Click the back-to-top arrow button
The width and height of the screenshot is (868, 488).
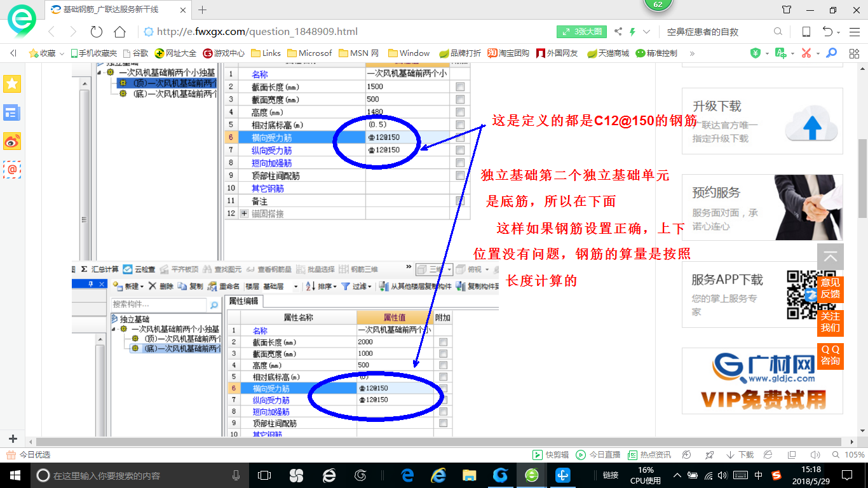(831, 257)
